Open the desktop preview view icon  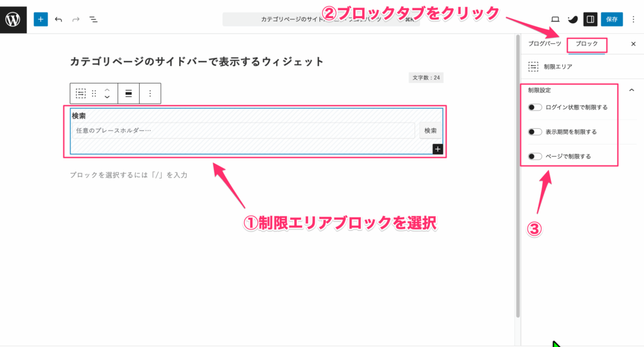[555, 19]
